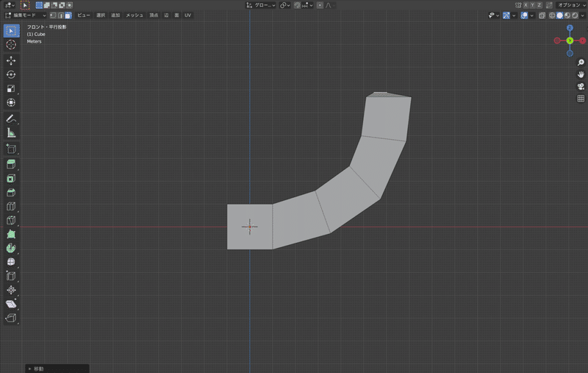Image resolution: width=588 pixels, height=373 pixels.
Task: Pick the Scale tool
Action: (x=11, y=88)
